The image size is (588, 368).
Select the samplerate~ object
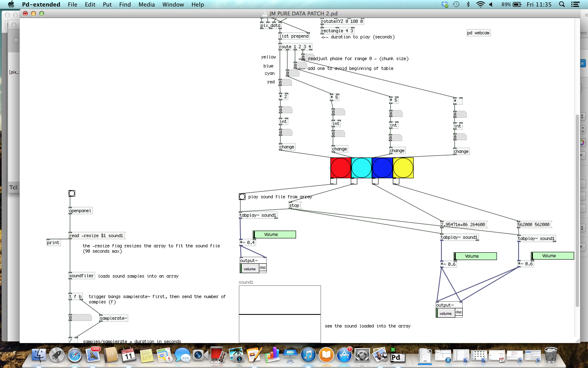point(114,318)
